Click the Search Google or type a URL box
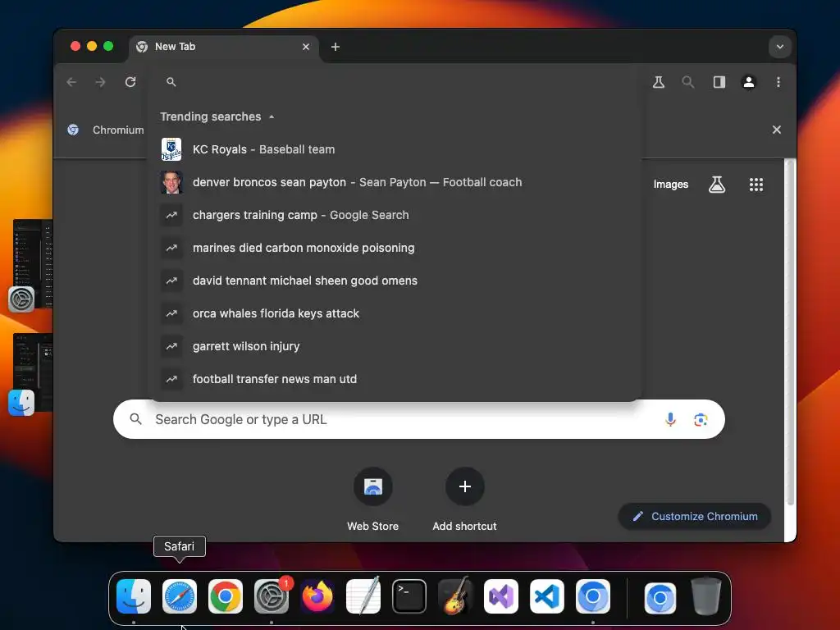840x630 pixels. pyautogui.click(x=419, y=419)
